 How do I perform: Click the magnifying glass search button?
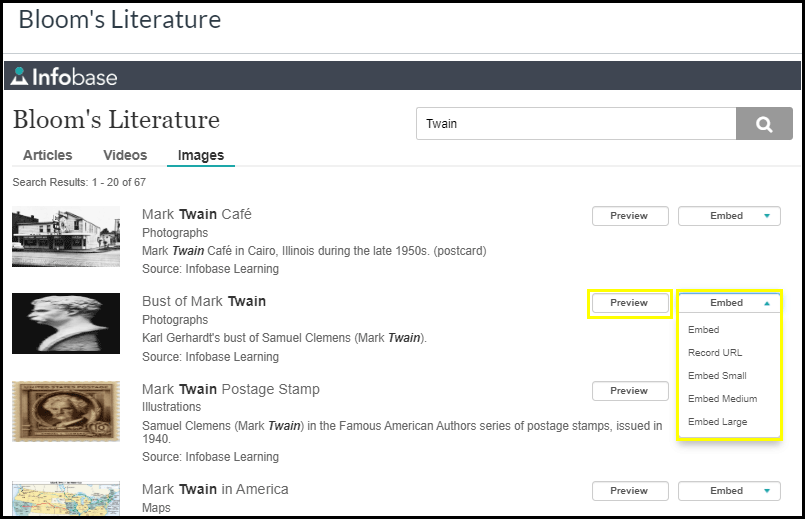tap(764, 124)
